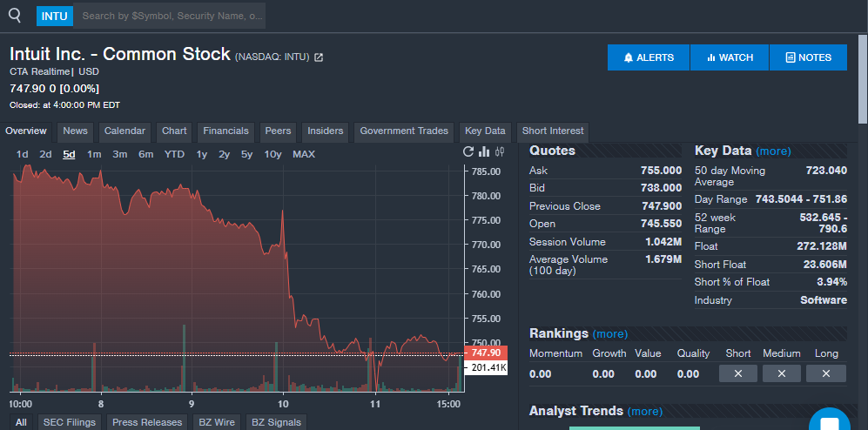Viewport: 868px width, 430px height.
Task: Focus the symbol search input field
Action: click(170, 16)
